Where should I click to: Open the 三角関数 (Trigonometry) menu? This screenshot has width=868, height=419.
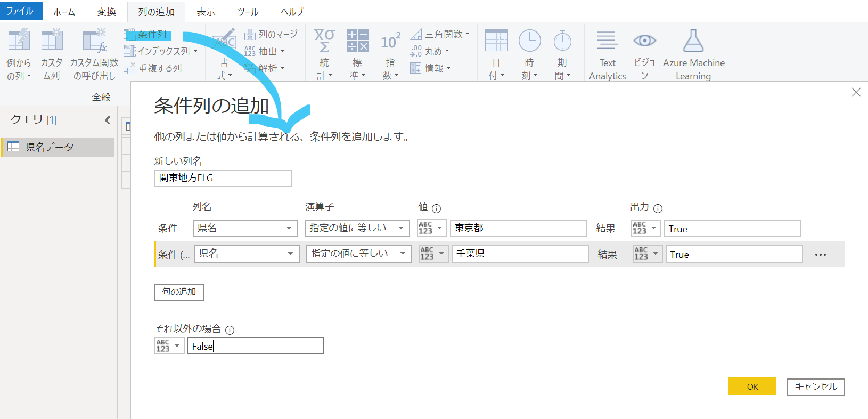(440, 34)
